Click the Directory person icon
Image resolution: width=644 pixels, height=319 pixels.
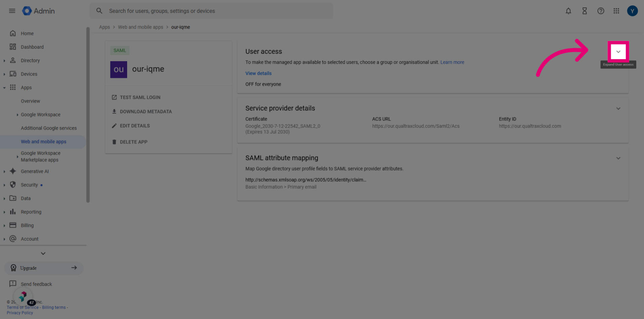pos(13,60)
